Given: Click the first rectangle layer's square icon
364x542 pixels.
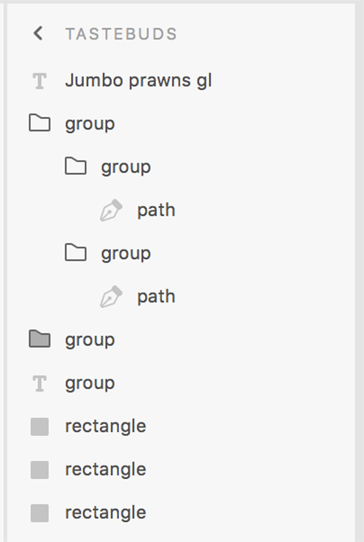Looking at the screenshot, I should [39, 427].
